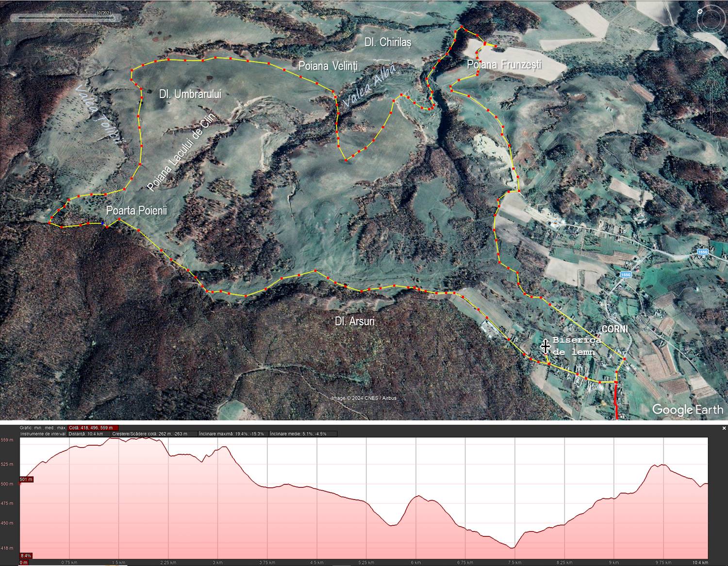
Task: Click the church cross icon near Biserica de lemn
Action: click(x=545, y=346)
